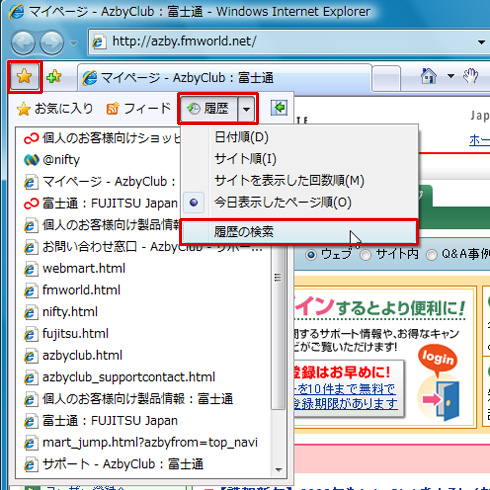Choose 日付順(D) sort option

[242, 137]
